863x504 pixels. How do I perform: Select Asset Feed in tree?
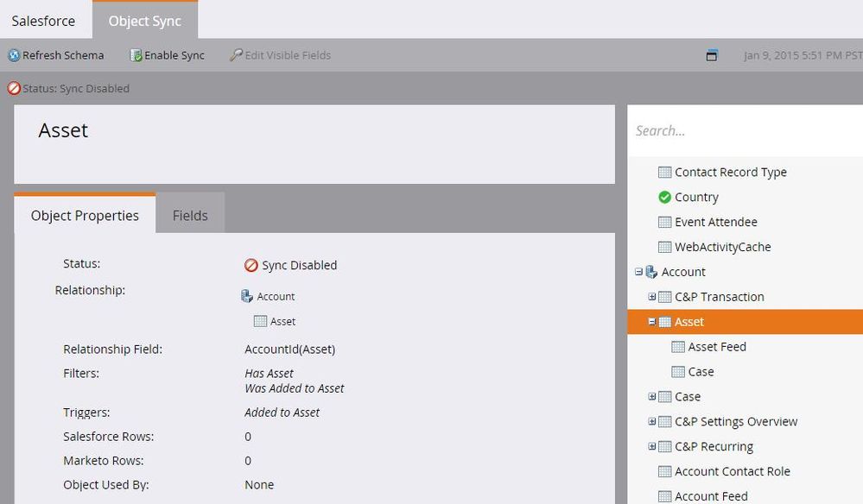[717, 347]
